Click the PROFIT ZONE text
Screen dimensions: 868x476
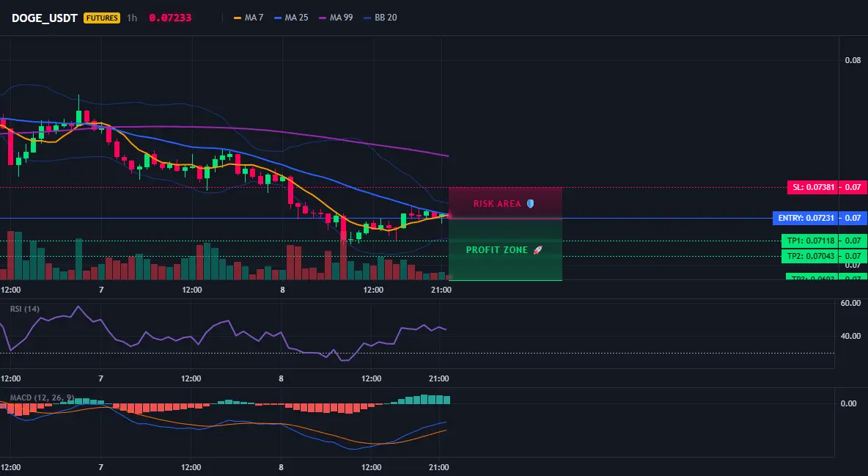click(x=496, y=250)
